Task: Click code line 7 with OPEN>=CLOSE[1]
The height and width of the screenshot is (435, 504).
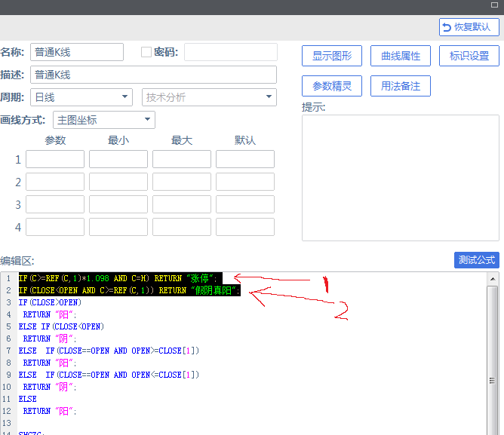Action: pyautogui.click(x=109, y=351)
